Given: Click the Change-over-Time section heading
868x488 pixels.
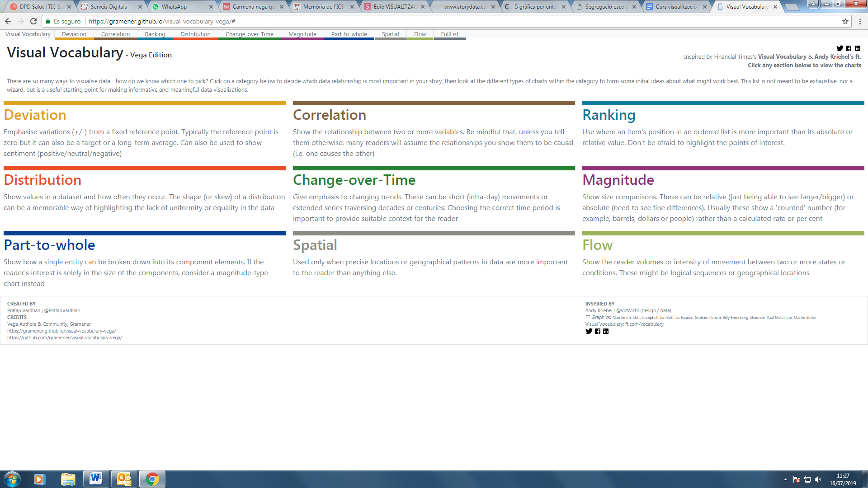Looking at the screenshot, I should (354, 180).
